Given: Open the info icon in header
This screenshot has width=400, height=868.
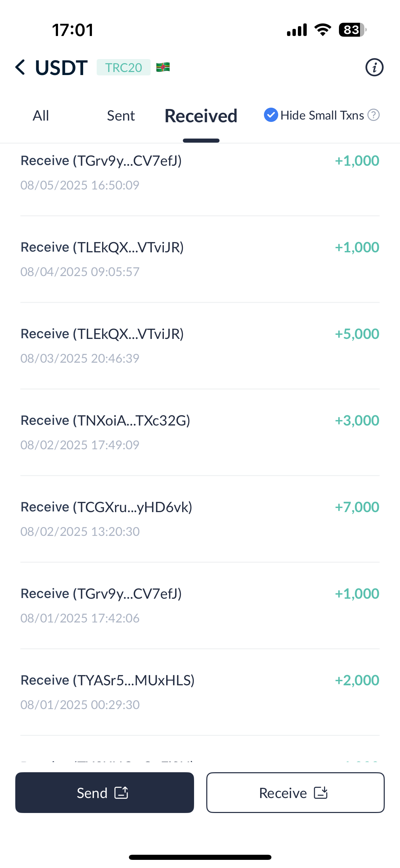Looking at the screenshot, I should point(374,67).
